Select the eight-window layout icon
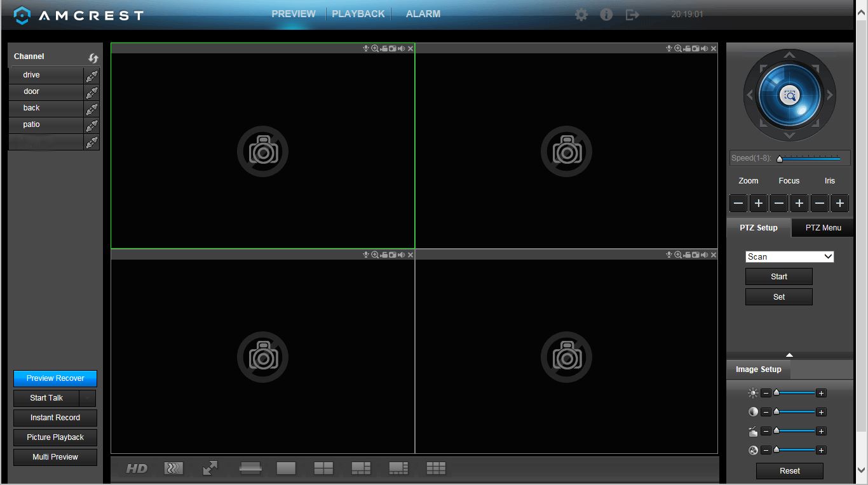 tap(398, 468)
